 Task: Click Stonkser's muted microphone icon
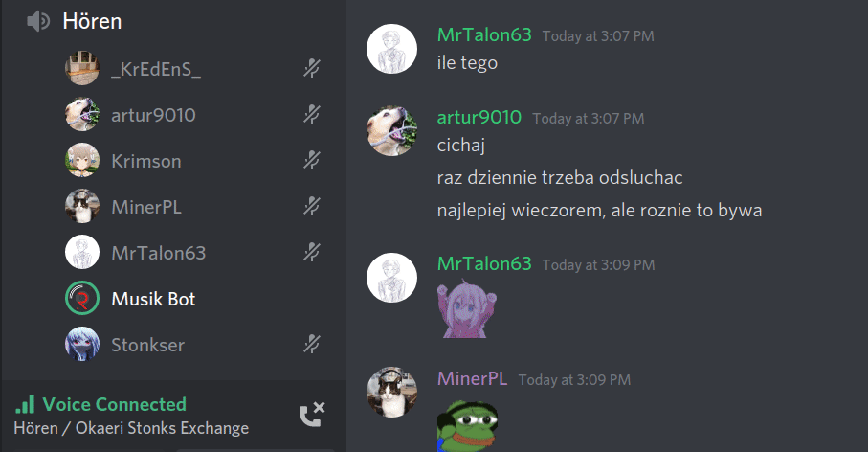312,345
